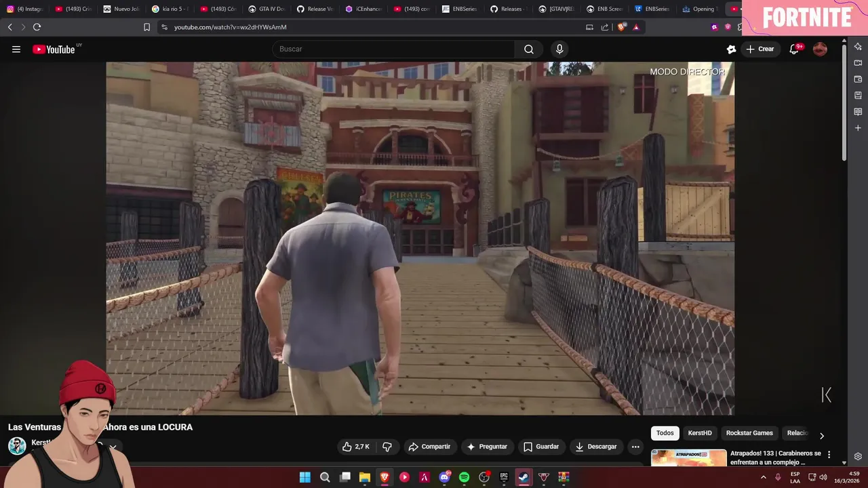Image resolution: width=868 pixels, height=488 pixels.
Task: Open the Windows Start menu
Action: [x=305, y=477]
